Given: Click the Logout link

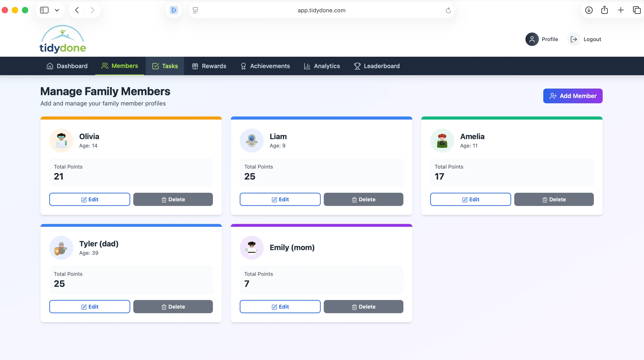Looking at the screenshot, I should (592, 39).
